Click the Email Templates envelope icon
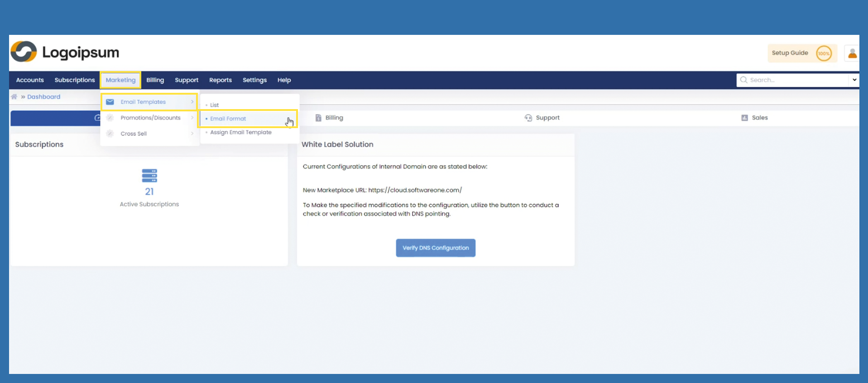The width and height of the screenshot is (868, 383). 110,102
